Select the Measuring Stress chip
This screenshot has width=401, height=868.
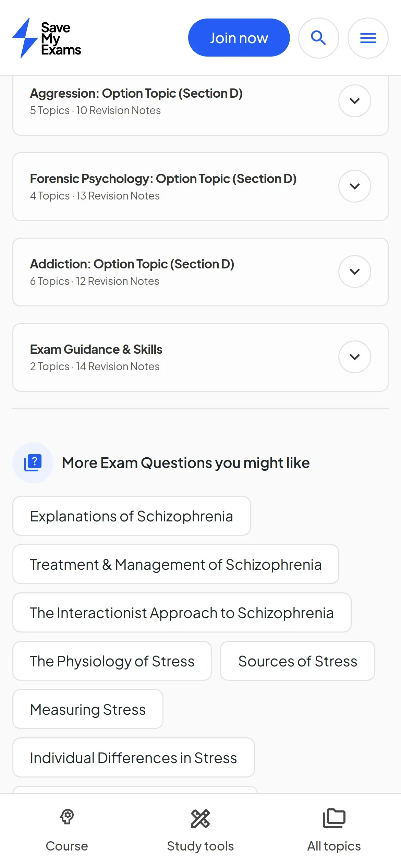(88, 709)
